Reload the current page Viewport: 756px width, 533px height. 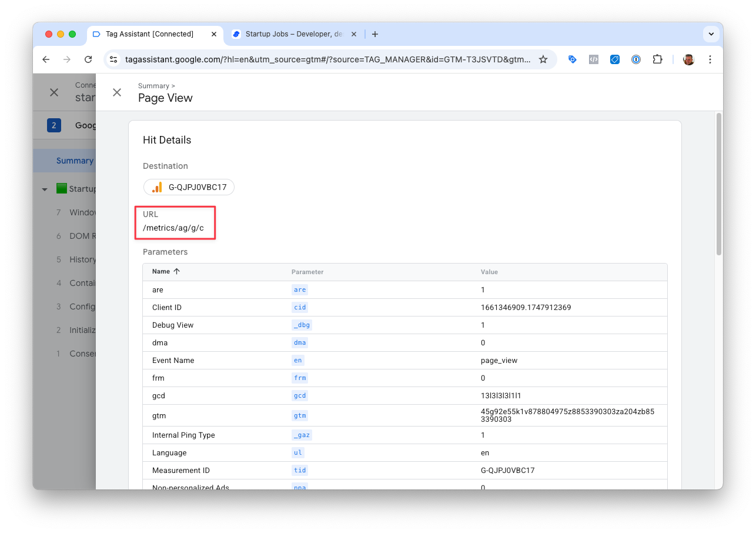coord(88,59)
